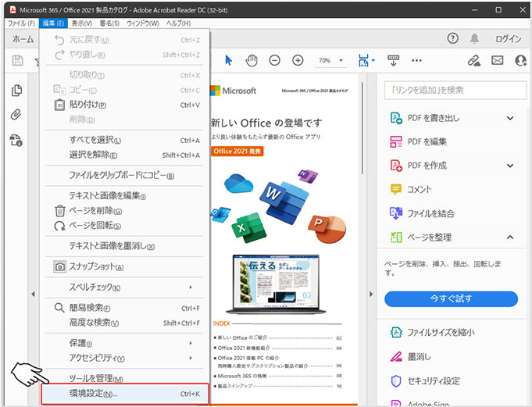Choose 環境設定 from the edit menu
The image size is (532, 407).
tap(124, 394)
